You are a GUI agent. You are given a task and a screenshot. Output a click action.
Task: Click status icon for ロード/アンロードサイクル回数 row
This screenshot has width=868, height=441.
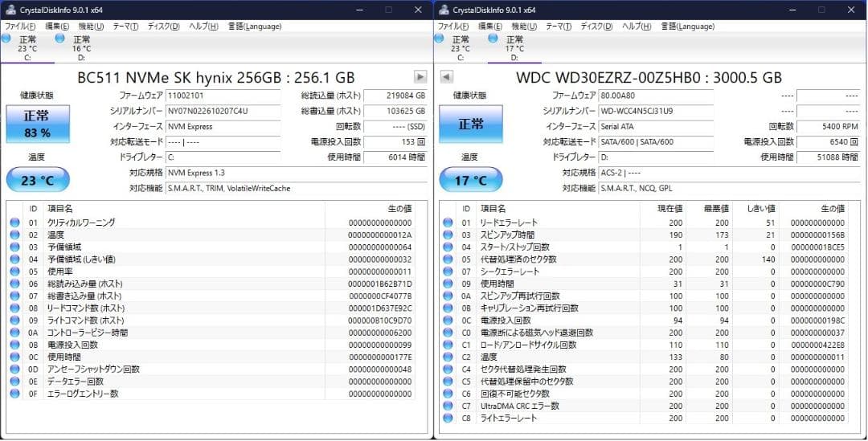coord(448,345)
